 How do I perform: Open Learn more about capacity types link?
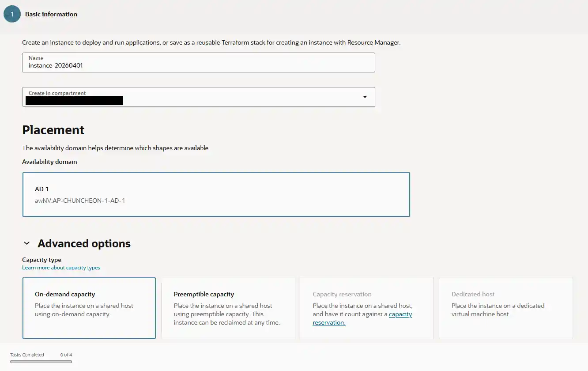(61, 268)
